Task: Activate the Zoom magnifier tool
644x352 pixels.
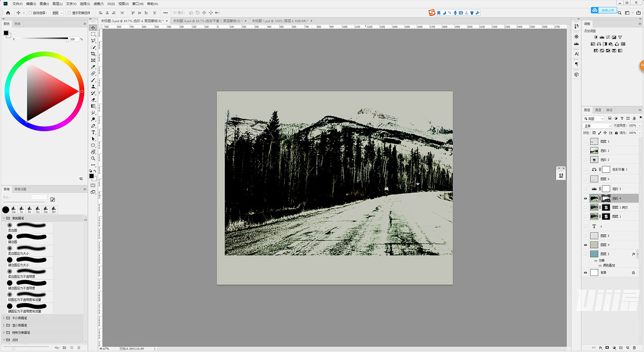Action: [x=93, y=158]
